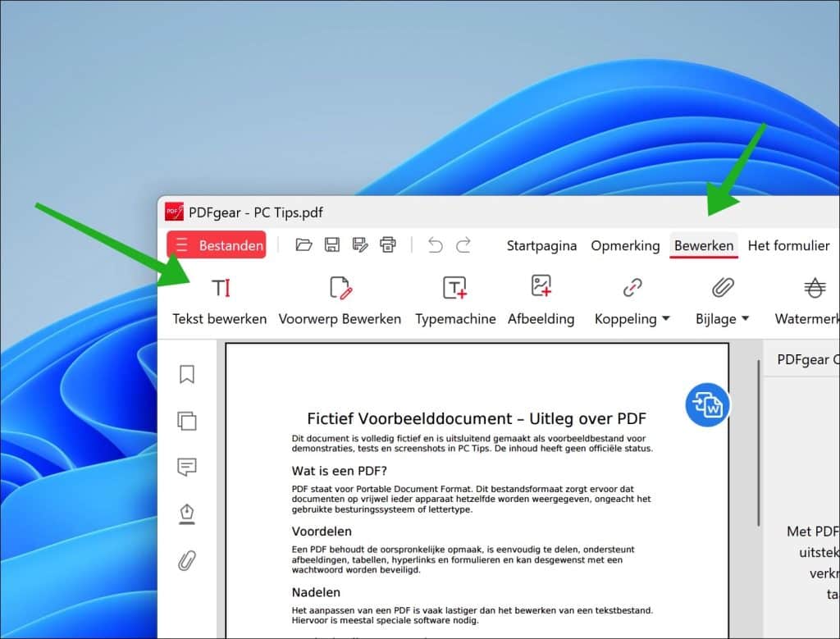Switch to the Startpagina tab

tap(541, 245)
